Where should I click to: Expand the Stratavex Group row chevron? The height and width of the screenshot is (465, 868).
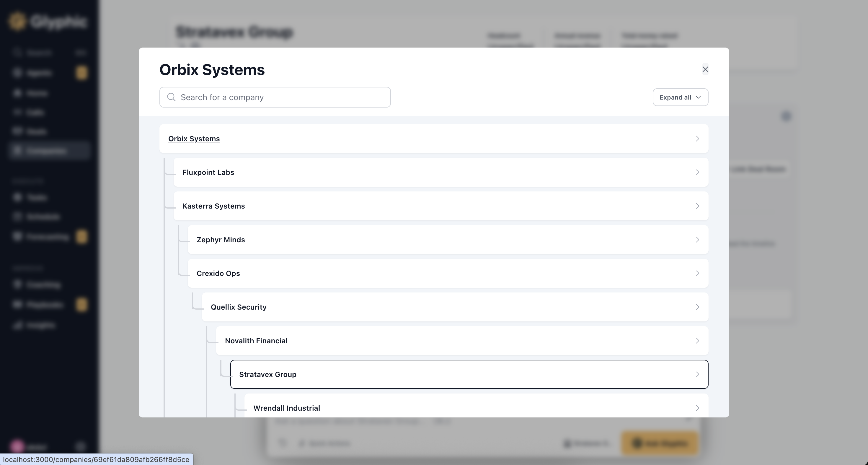[697, 374]
